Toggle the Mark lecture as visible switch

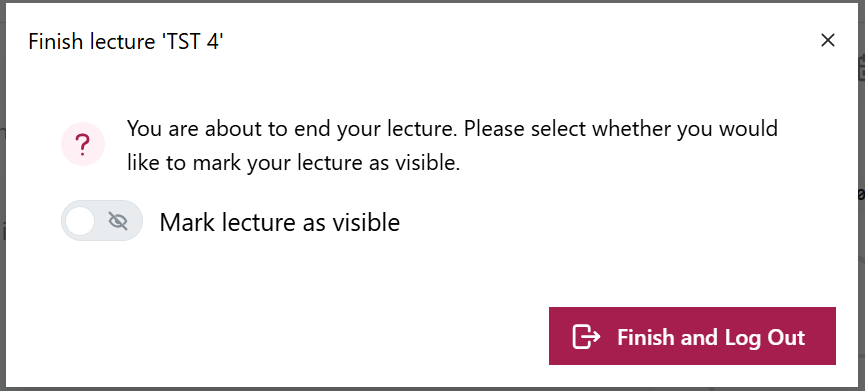[102, 221]
